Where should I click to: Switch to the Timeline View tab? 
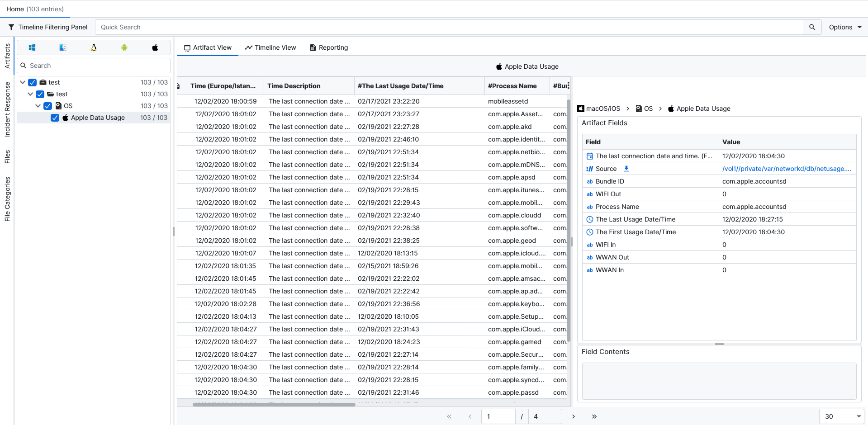270,47
